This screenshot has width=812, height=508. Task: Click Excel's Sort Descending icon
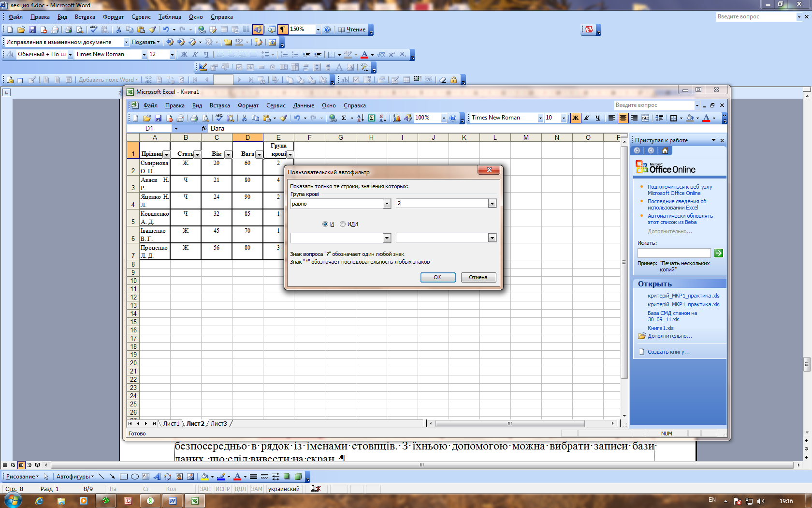click(x=383, y=118)
